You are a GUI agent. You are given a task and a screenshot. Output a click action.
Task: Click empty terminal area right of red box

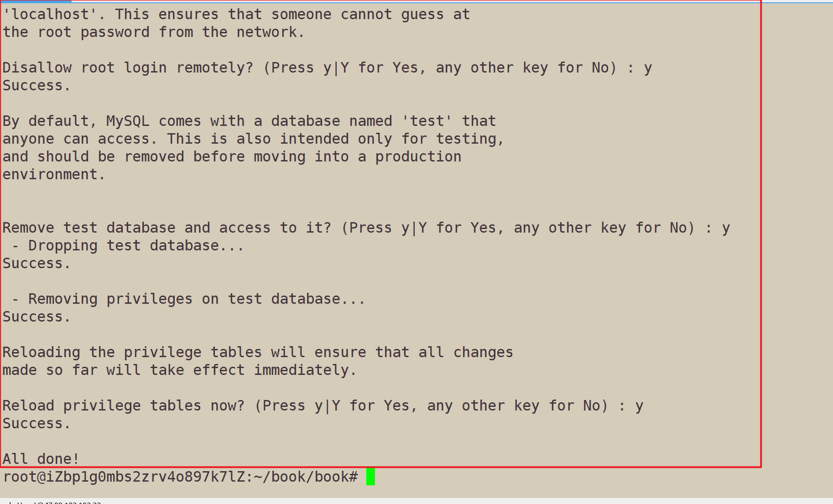coord(797,228)
